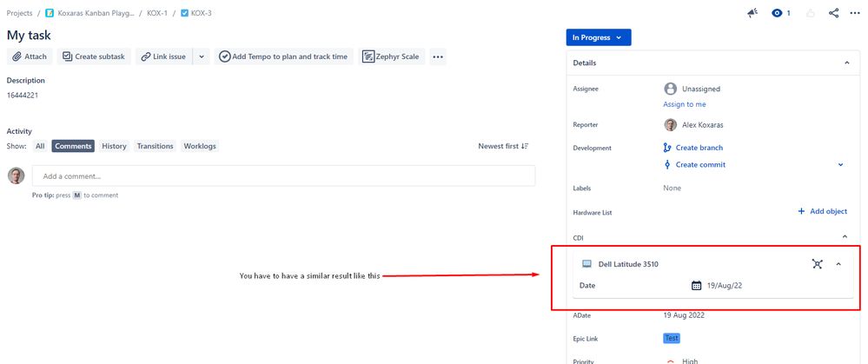Screen dimensions: 868x364
Task: Toggle Newest first sort order
Action: (x=503, y=146)
